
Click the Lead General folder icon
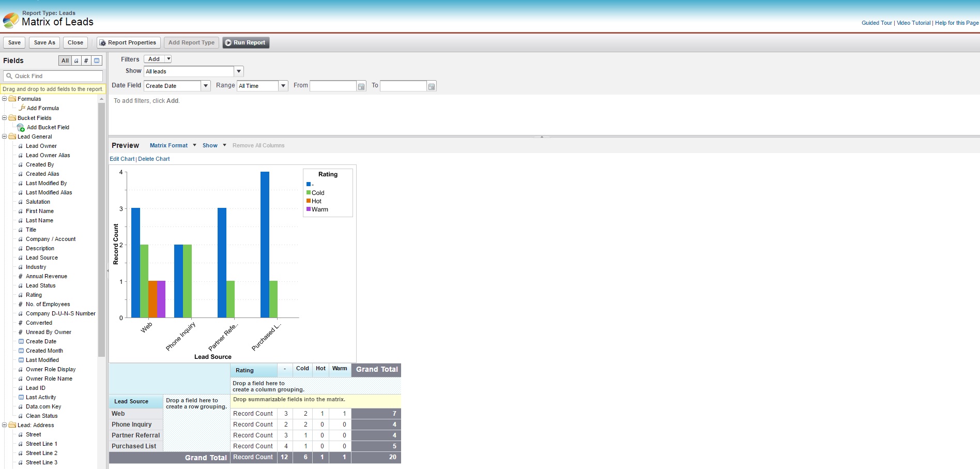[12, 137]
